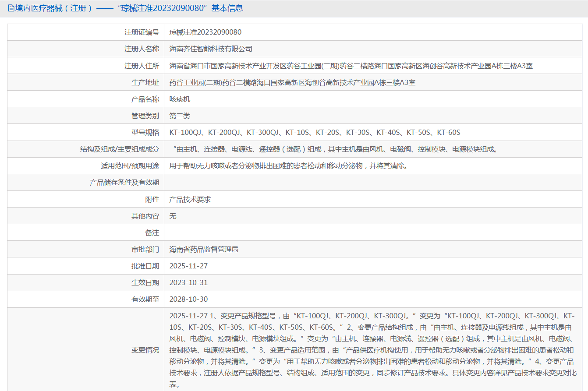Image resolution: width=588 pixels, height=391 pixels.
Task: Click the 产品名称 label
Action: 145,99
